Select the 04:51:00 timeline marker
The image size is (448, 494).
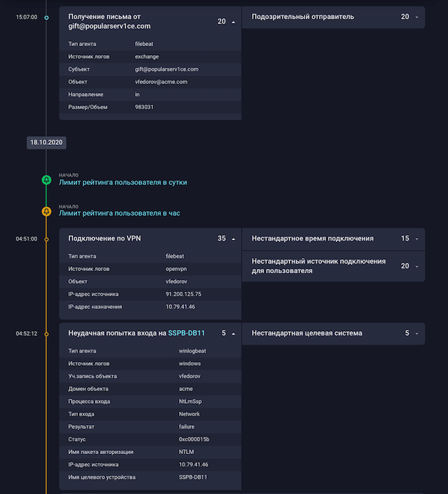(x=46, y=239)
